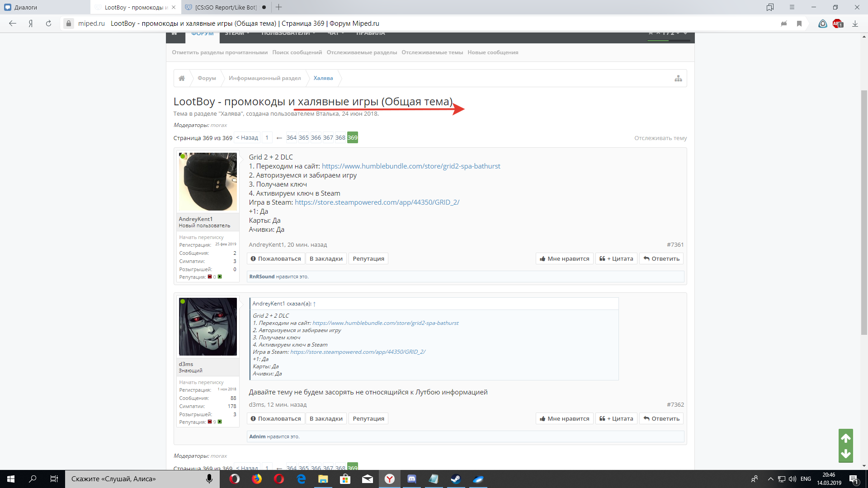
Task: Open d3ms avatar image
Action: pos(208,327)
